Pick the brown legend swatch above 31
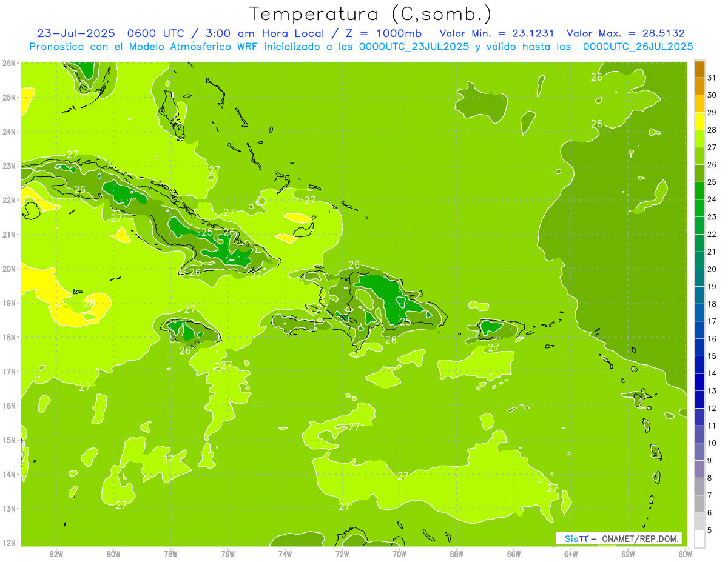The height and width of the screenshot is (562, 728). click(699, 69)
